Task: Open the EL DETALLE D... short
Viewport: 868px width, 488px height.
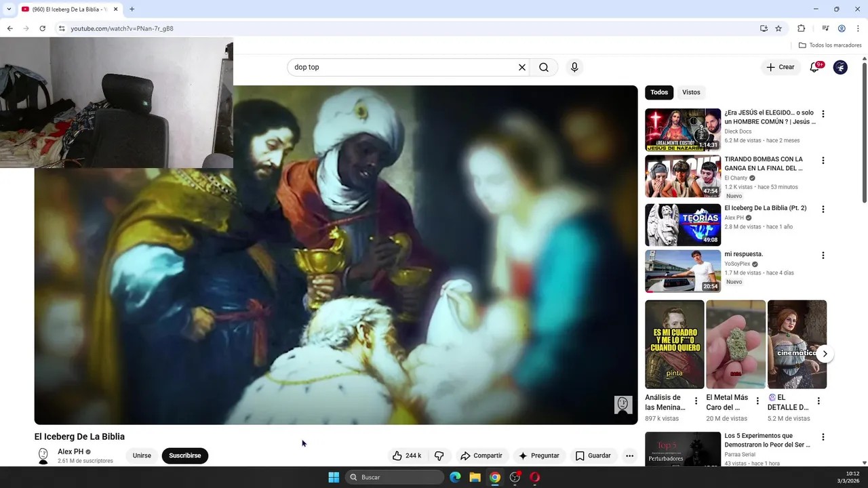Action: [797, 344]
